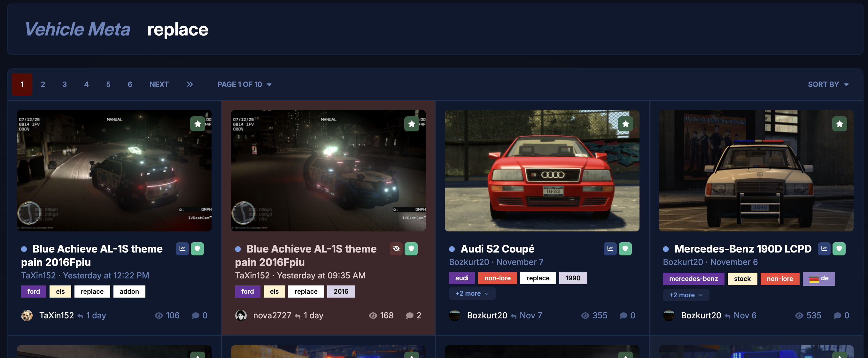Click stats chart icon beside TaXin152's 12:22 PM thread
Image resolution: width=868 pixels, height=358 pixels.
182,249
